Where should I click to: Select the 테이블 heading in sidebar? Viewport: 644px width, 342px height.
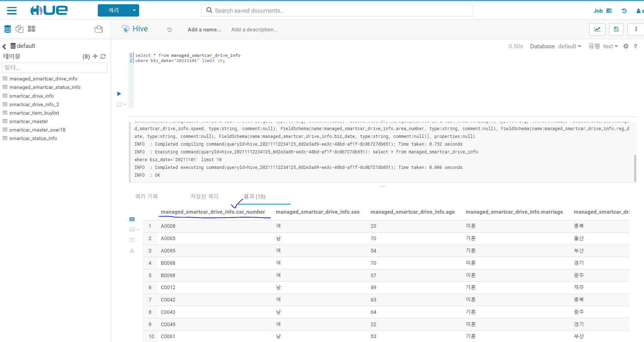tap(12, 56)
